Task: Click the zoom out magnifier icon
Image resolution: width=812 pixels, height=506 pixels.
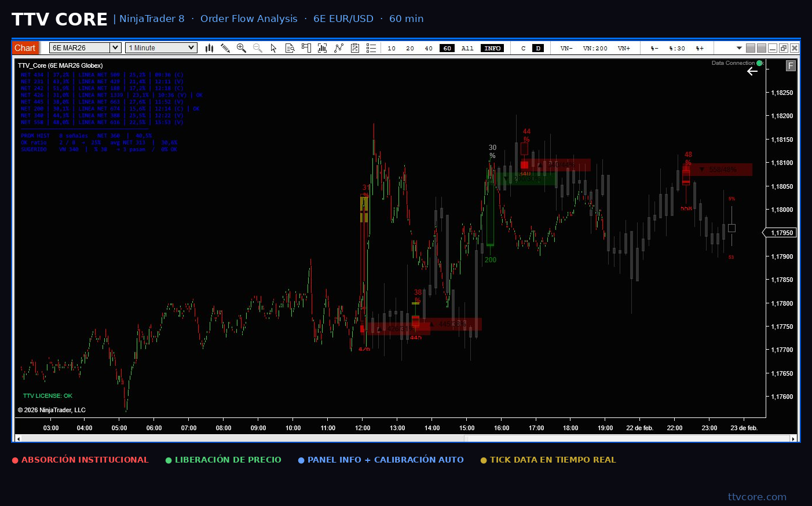Action: click(258, 48)
